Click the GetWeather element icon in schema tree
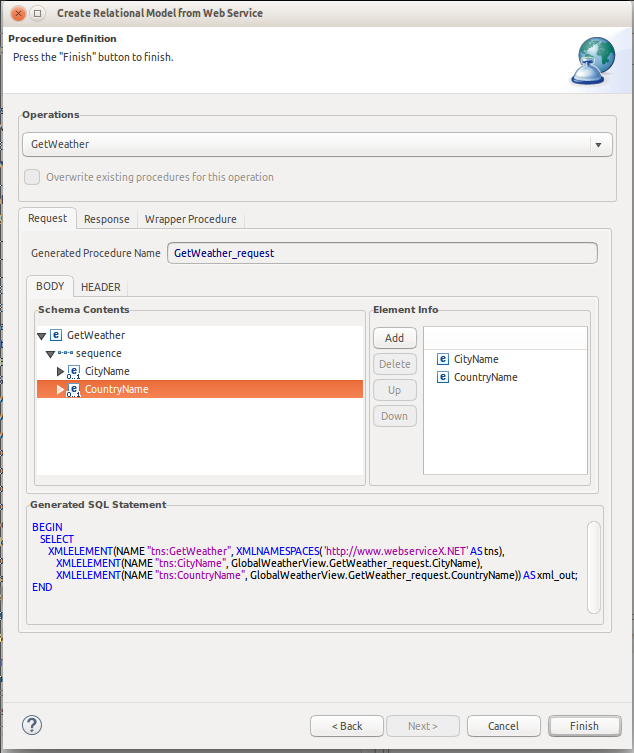The width and height of the screenshot is (634, 753). click(56, 336)
